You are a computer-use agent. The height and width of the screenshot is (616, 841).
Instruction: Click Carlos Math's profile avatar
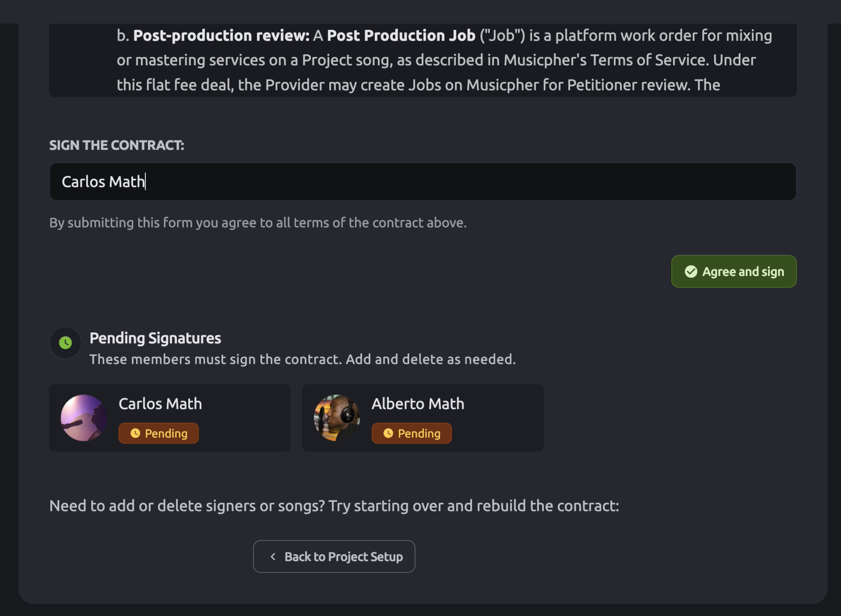tap(84, 418)
